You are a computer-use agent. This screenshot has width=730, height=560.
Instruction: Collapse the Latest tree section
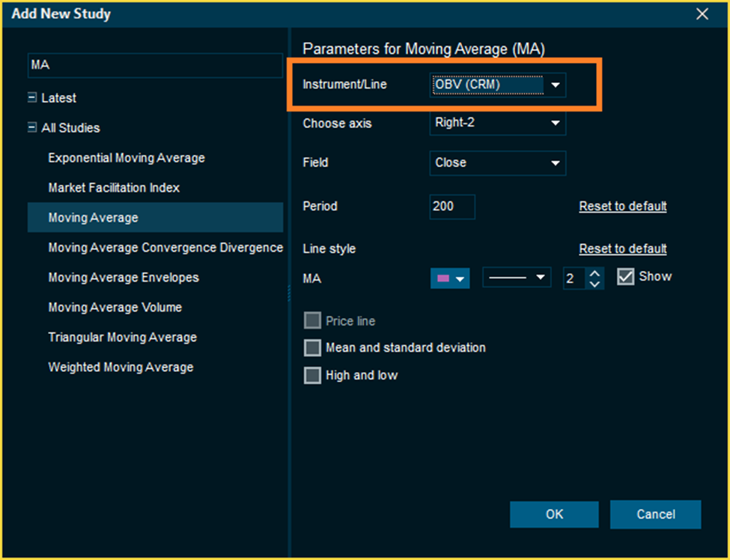32,98
